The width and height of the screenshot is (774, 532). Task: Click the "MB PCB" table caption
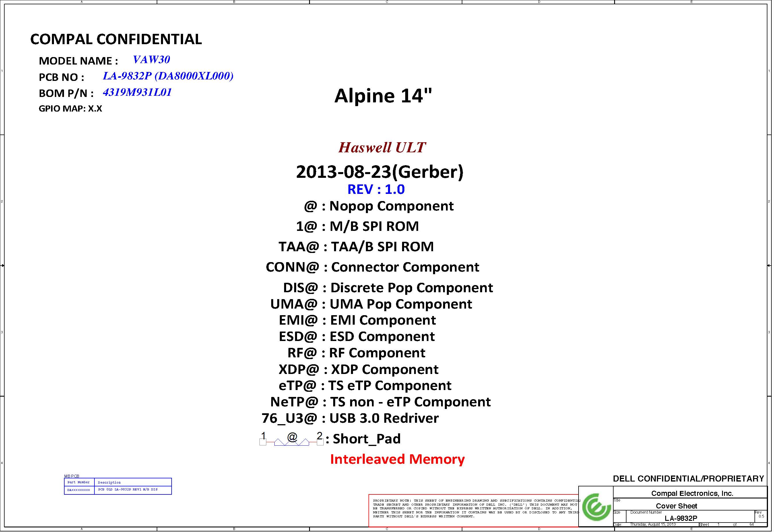pos(72,476)
